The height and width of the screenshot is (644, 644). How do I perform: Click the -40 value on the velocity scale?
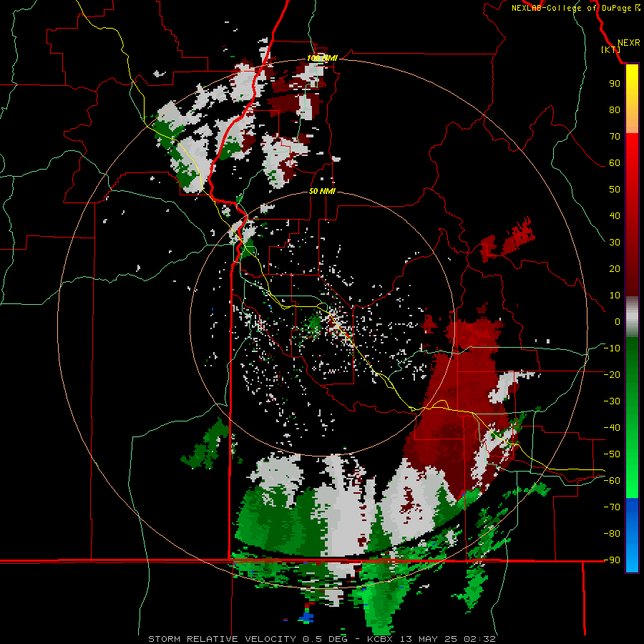[612, 428]
